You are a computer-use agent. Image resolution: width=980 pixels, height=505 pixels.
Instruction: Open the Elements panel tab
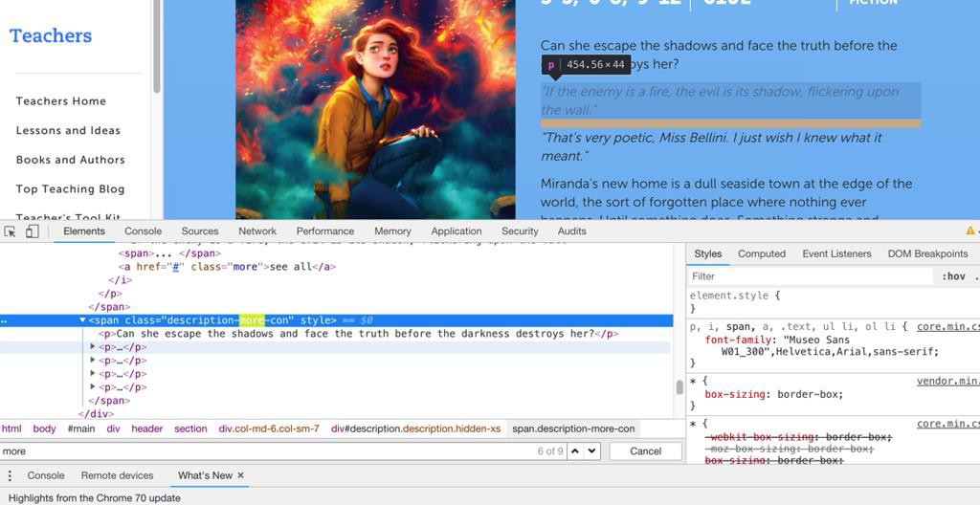point(84,231)
